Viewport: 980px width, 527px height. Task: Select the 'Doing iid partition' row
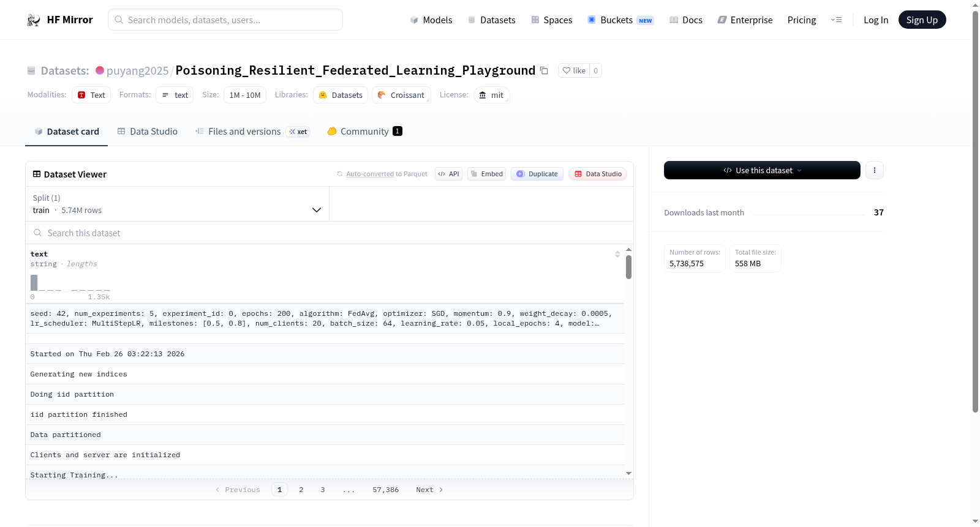click(x=325, y=394)
